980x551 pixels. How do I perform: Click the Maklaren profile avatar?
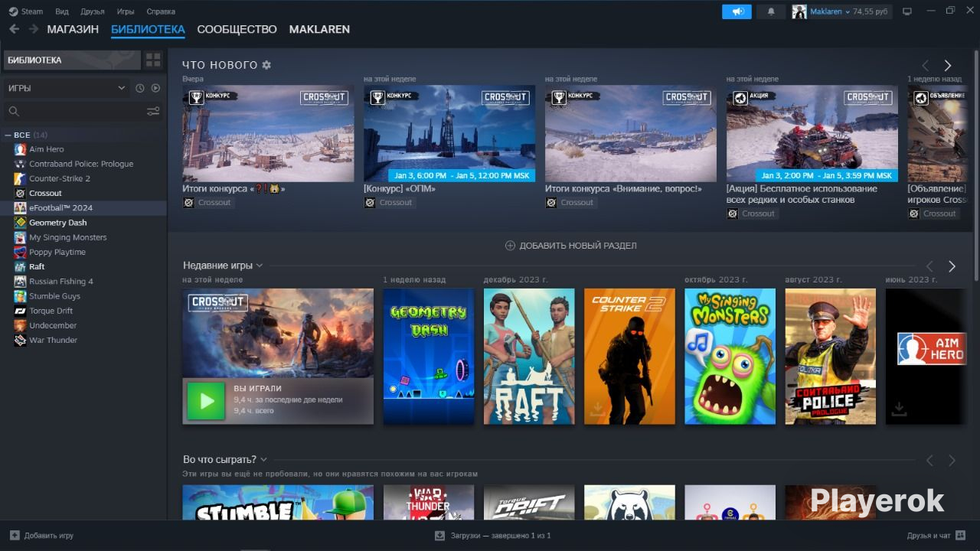click(799, 11)
